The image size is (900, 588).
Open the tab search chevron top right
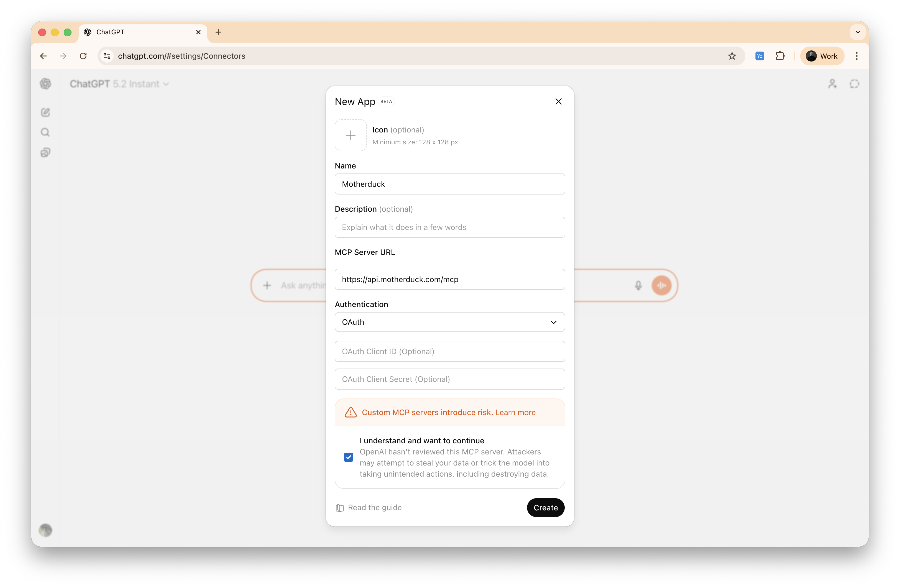pyautogui.click(x=857, y=32)
